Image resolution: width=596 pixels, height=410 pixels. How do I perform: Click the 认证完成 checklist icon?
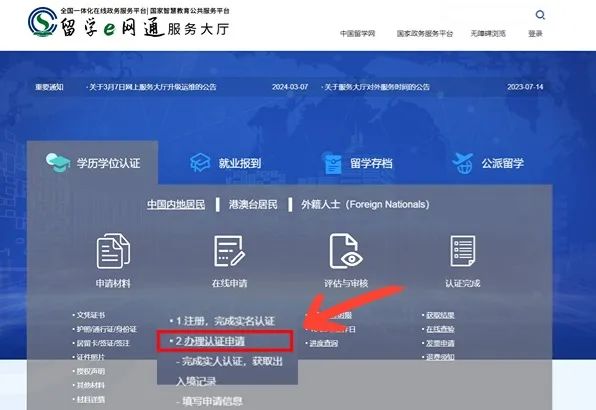coord(463,251)
